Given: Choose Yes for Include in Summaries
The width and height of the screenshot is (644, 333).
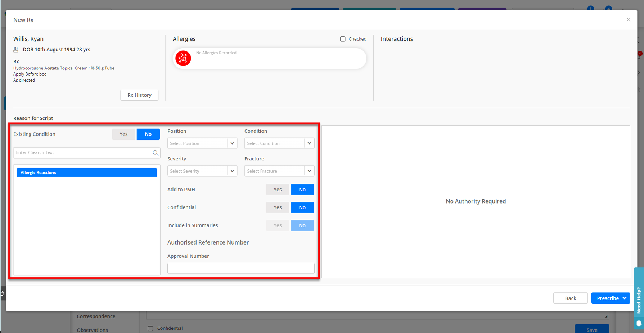Looking at the screenshot, I should (x=278, y=225).
